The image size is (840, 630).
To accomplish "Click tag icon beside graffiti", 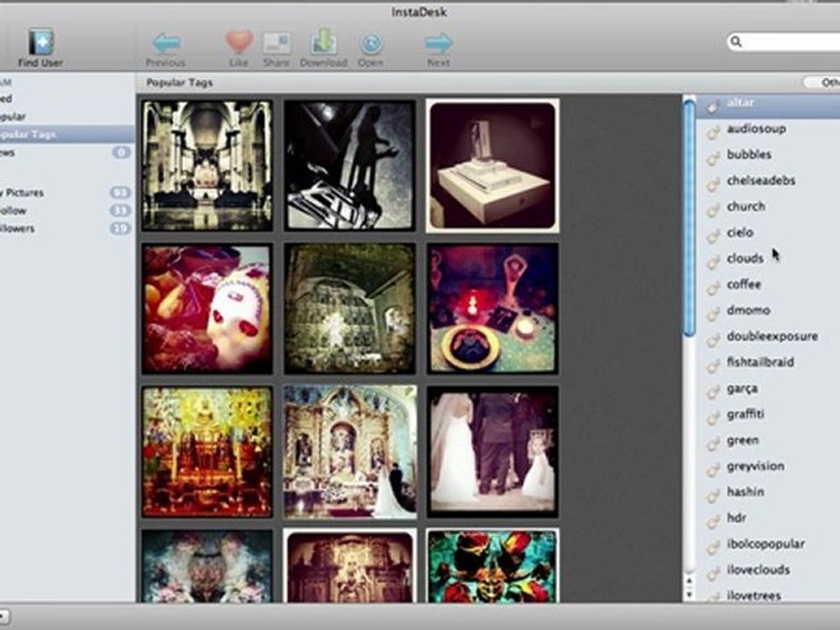I will click(x=712, y=417).
